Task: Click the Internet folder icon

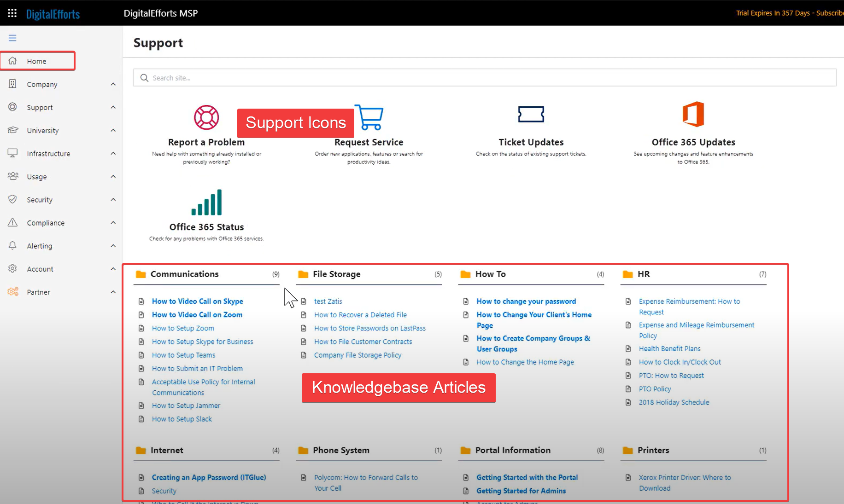Action: (141, 451)
